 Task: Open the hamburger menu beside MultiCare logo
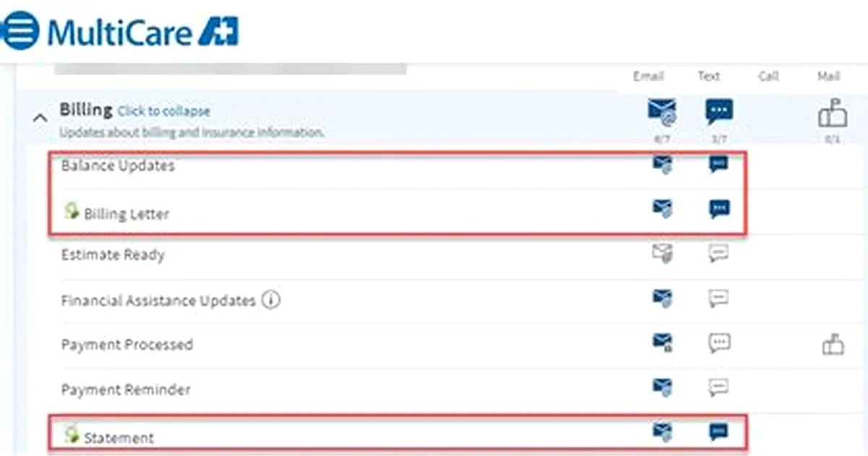click(x=21, y=30)
